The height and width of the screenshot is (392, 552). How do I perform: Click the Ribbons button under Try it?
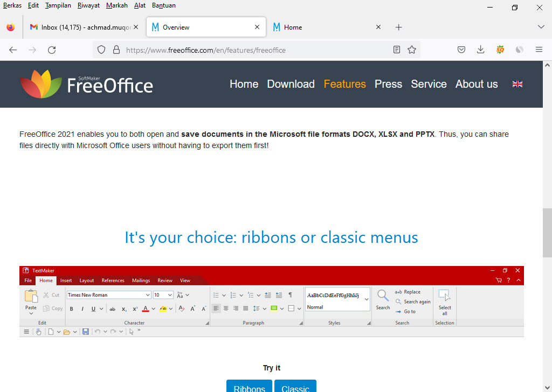click(x=249, y=387)
